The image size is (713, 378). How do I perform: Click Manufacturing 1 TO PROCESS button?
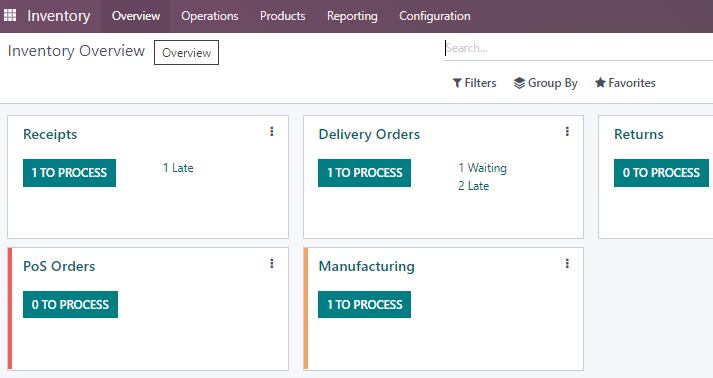pos(364,304)
